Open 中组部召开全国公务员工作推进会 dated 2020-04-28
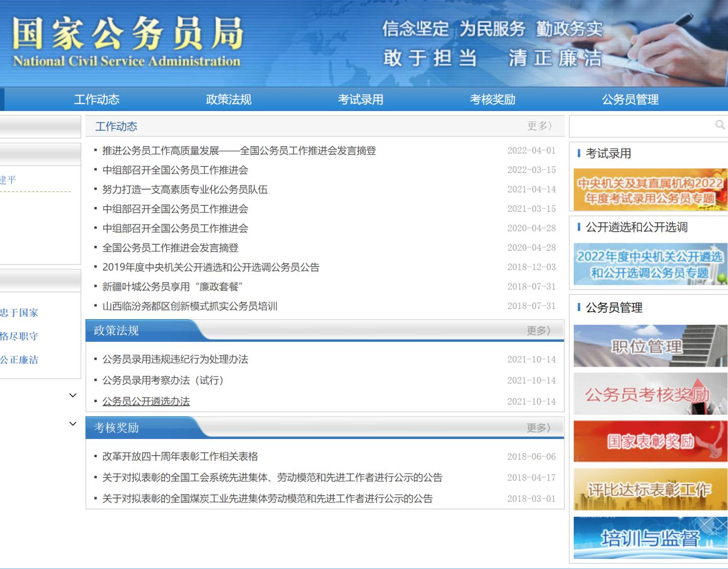Image resolution: width=728 pixels, height=569 pixels. point(175,229)
